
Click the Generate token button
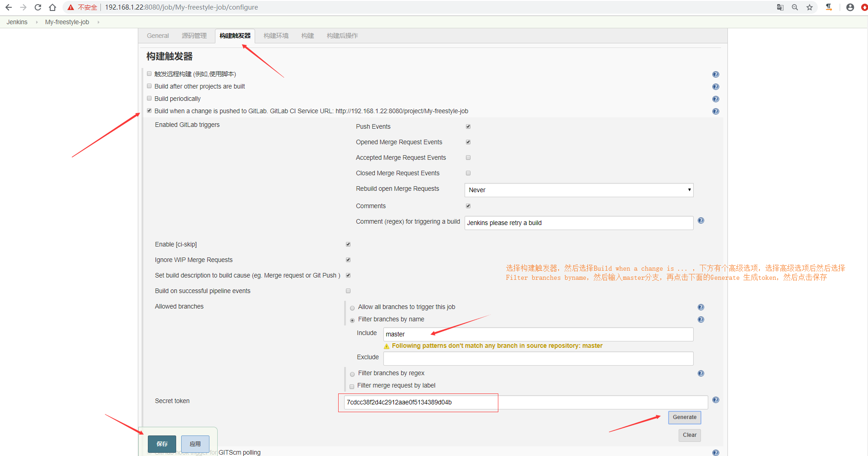pos(685,417)
